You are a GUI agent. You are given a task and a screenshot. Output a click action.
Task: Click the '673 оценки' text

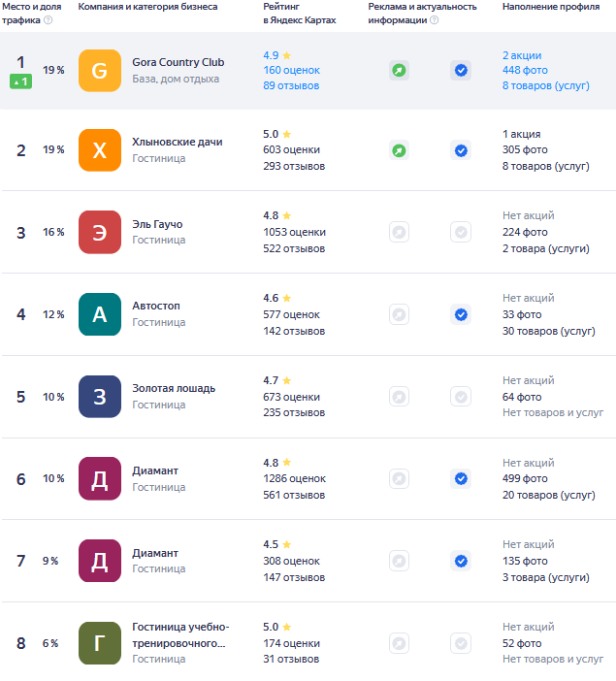click(291, 397)
